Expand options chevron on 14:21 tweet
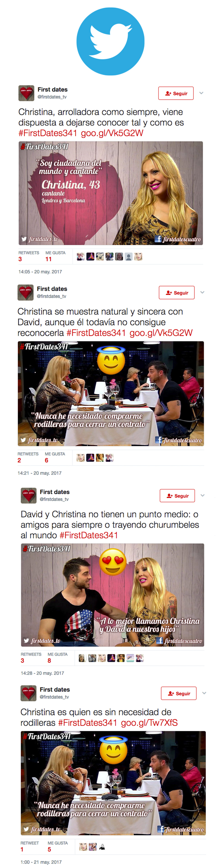 202,292
